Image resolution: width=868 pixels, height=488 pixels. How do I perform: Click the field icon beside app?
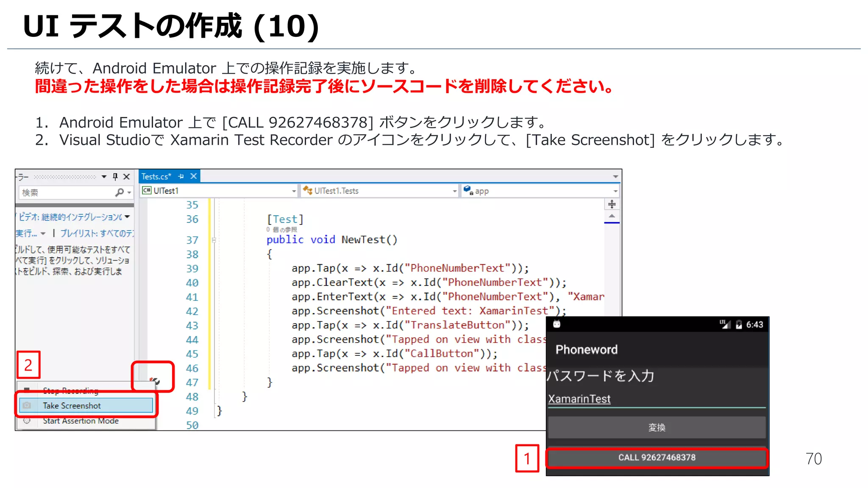tap(468, 190)
